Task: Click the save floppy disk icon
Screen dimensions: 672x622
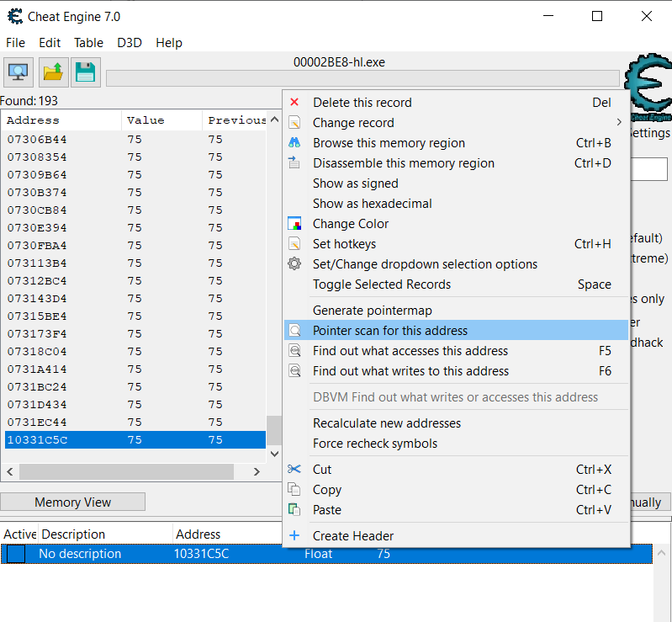Action: [x=85, y=72]
